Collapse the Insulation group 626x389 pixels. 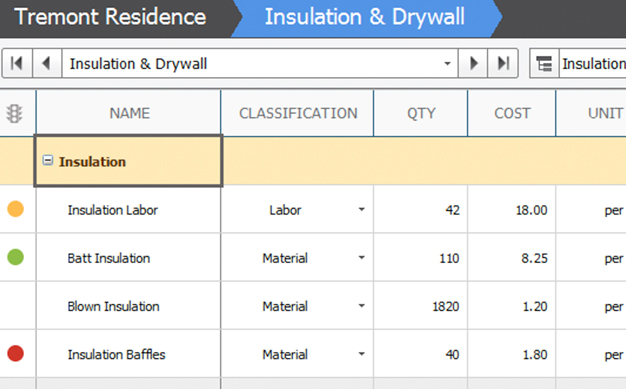[48, 161]
